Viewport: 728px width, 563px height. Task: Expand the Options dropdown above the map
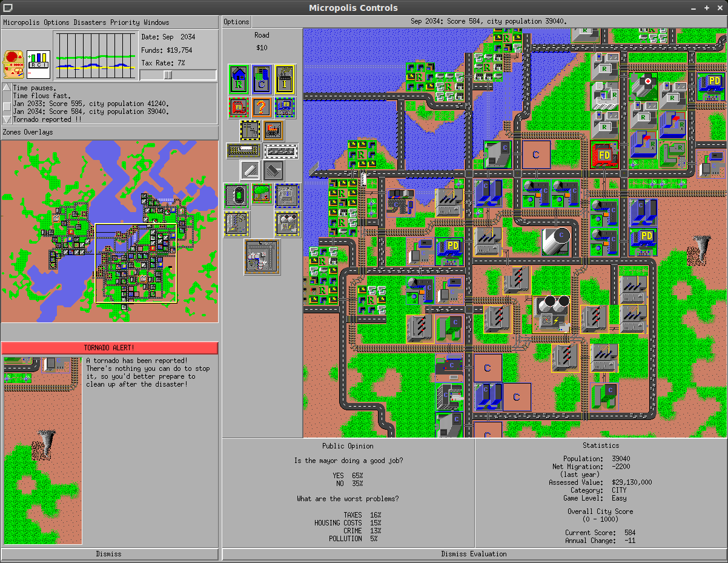click(x=236, y=21)
